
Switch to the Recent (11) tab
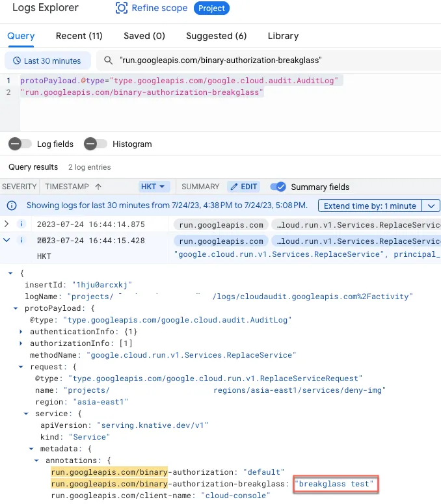pyautogui.click(x=79, y=36)
